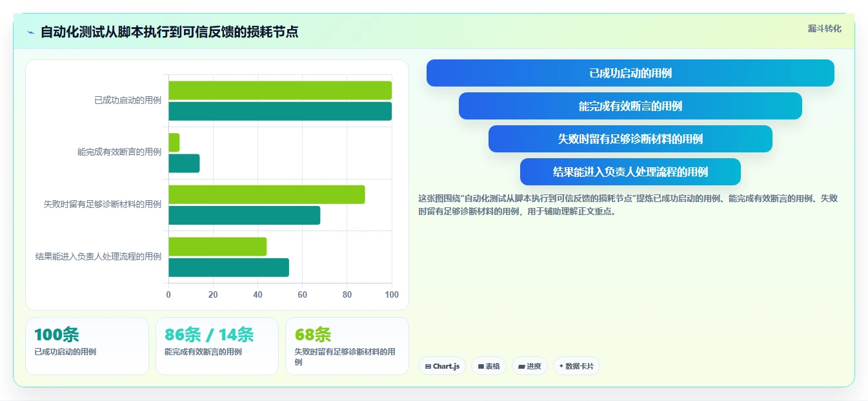Viewport: 868px width, 401px height.
Task: Click the 漏斗转化 label in header
Action: pyautogui.click(x=824, y=28)
